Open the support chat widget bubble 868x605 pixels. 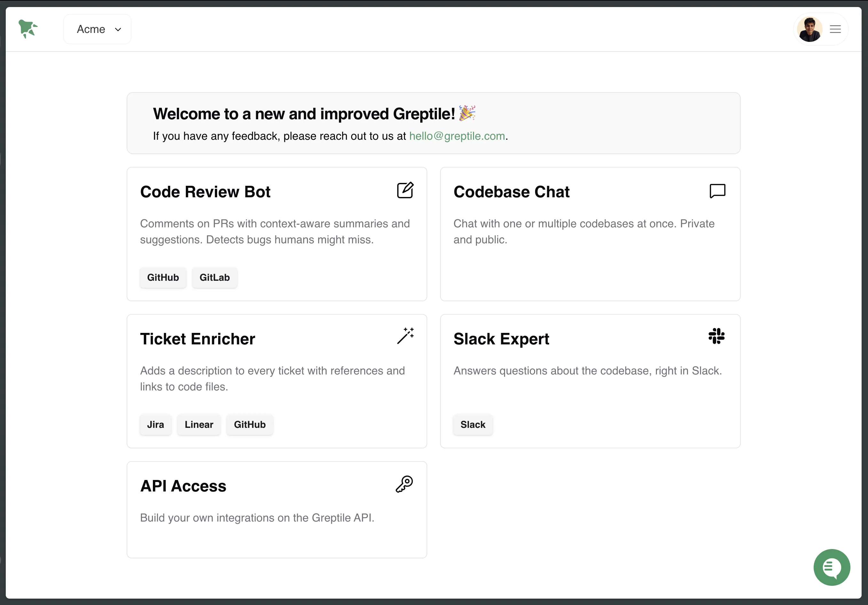(x=832, y=567)
